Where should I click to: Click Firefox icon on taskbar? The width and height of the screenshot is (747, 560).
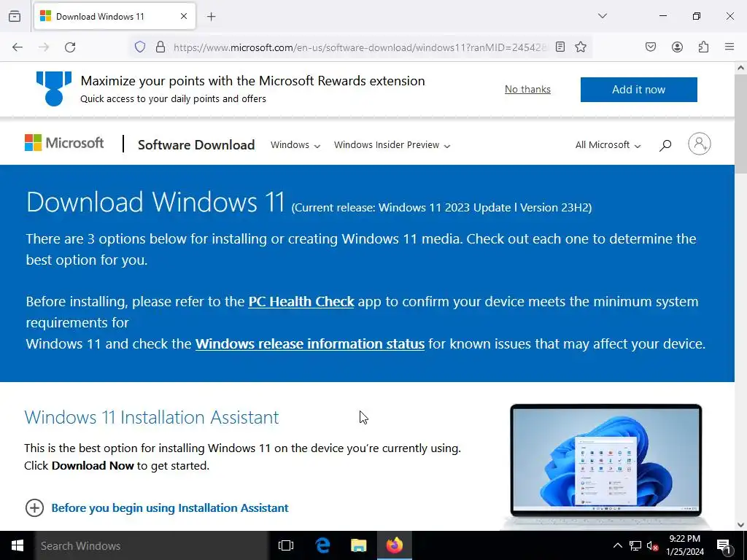click(x=395, y=545)
